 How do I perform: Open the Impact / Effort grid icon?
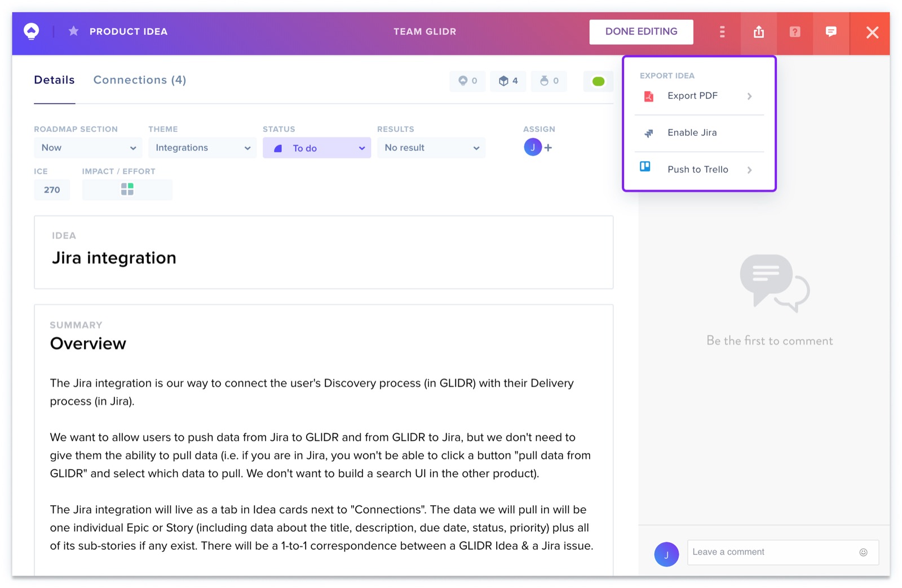tap(127, 189)
